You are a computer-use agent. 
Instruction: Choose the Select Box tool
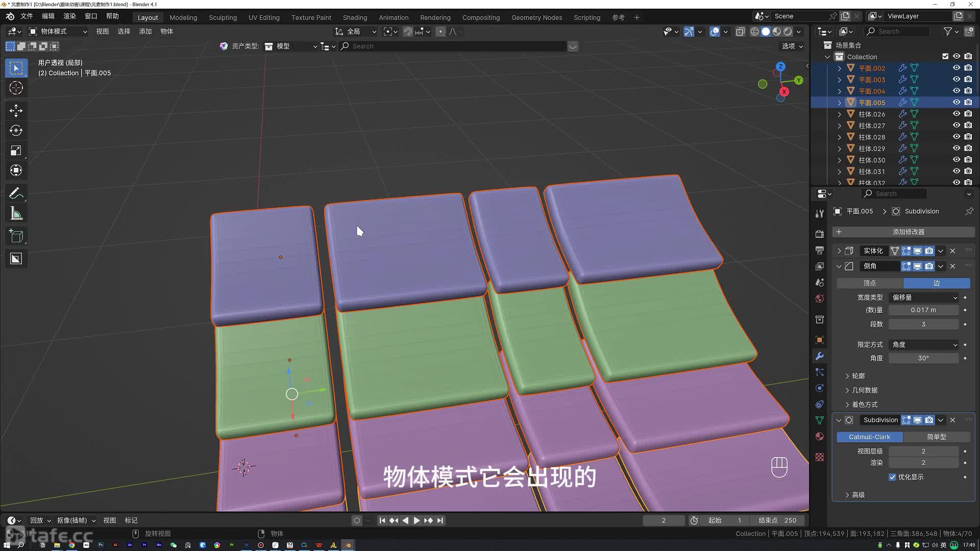click(16, 68)
